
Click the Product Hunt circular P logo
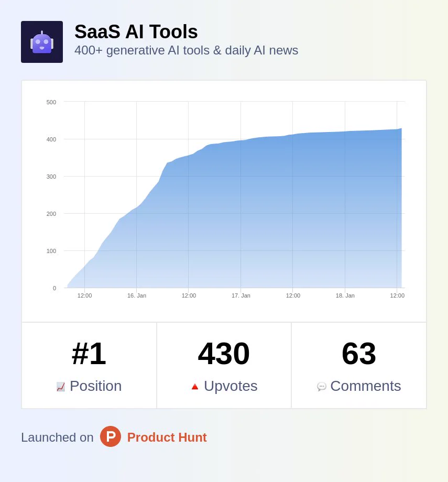coord(111,436)
